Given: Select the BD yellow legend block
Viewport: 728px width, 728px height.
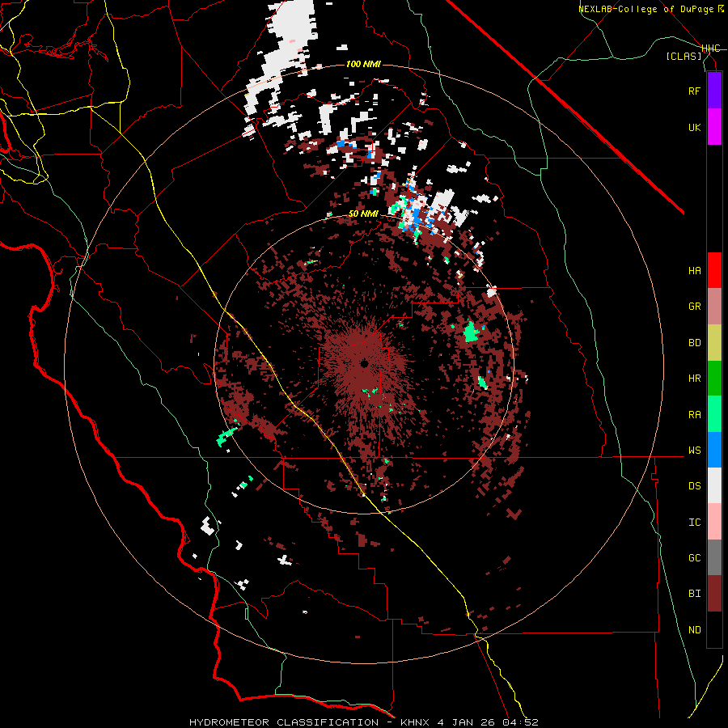Looking at the screenshot, I should click(x=714, y=343).
